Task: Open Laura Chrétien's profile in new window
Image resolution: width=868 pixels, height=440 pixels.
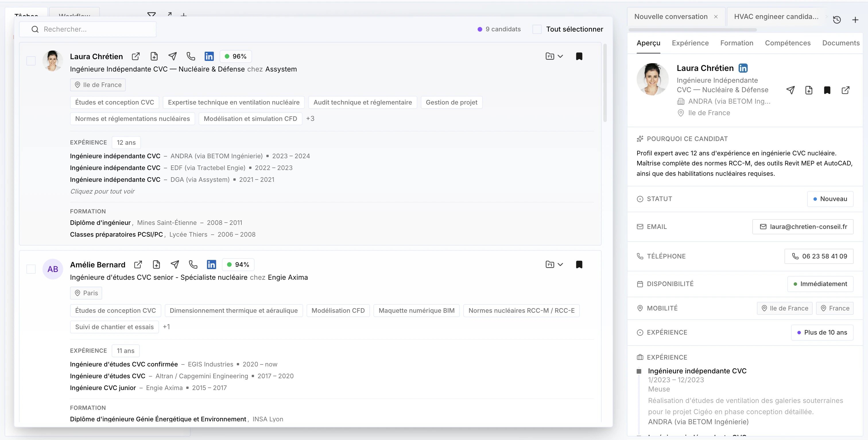Action: (x=136, y=56)
